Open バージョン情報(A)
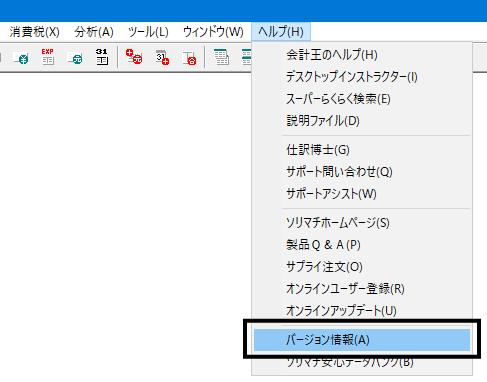Image resolution: width=487 pixels, height=382 pixels. click(362, 340)
